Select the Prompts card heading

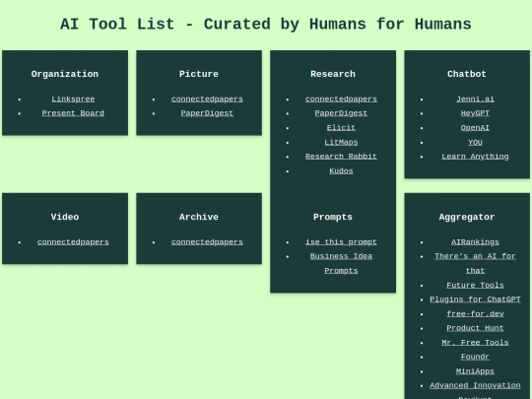pyautogui.click(x=333, y=217)
